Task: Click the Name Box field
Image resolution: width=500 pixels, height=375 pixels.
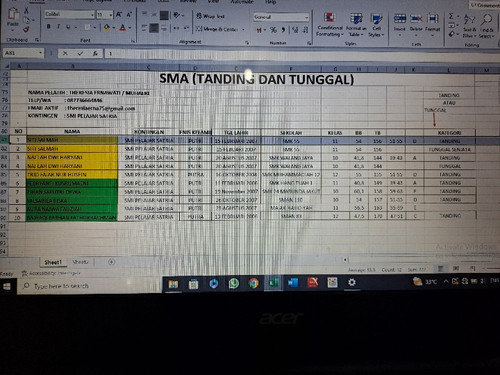Action: point(23,53)
